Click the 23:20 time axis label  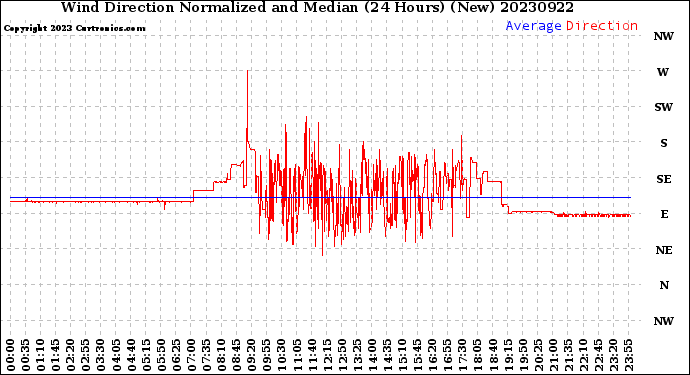click(x=613, y=355)
